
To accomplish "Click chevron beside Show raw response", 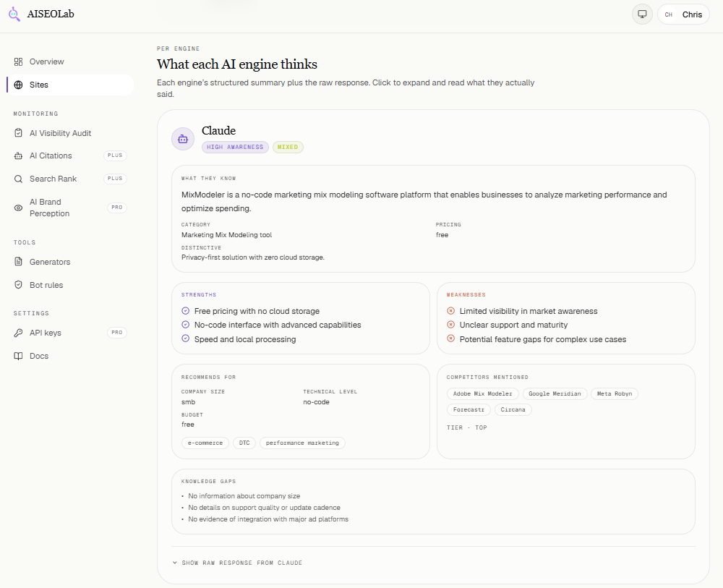I will pyautogui.click(x=175, y=563).
